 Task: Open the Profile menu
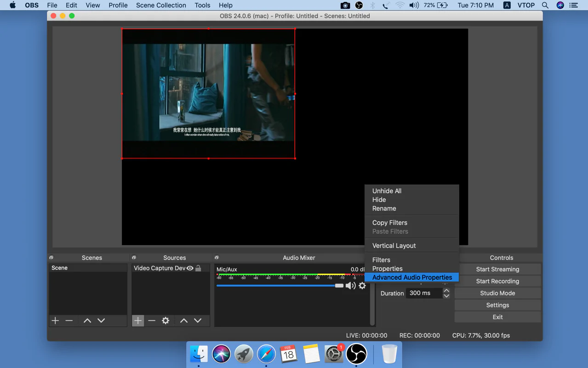[118, 5]
